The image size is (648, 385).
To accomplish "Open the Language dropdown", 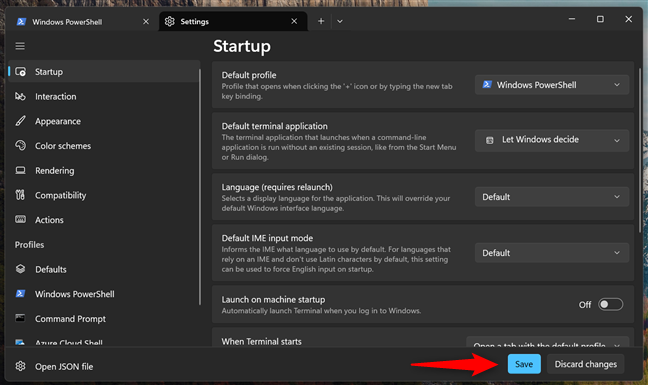I will (x=552, y=197).
